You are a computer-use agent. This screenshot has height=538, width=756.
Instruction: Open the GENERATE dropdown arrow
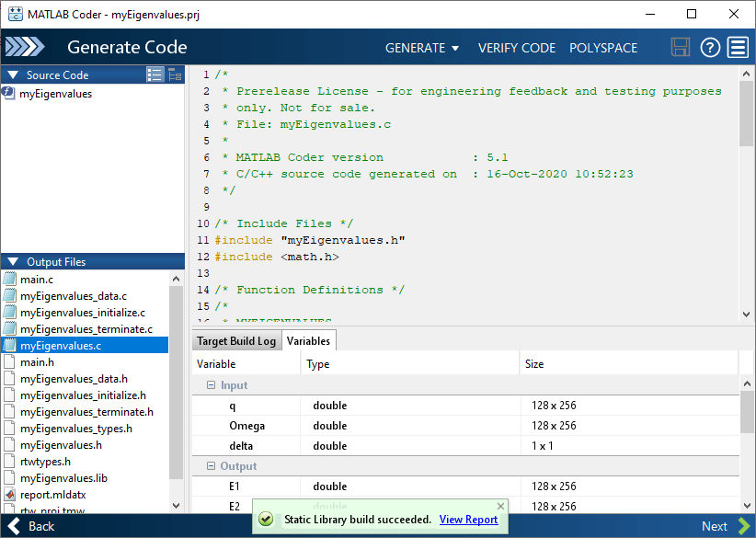click(455, 49)
